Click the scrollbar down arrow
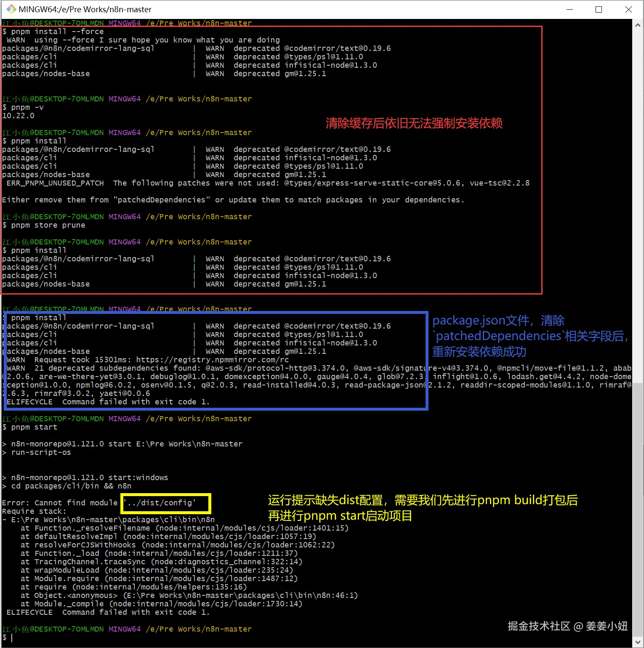 pyautogui.click(x=638, y=642)
